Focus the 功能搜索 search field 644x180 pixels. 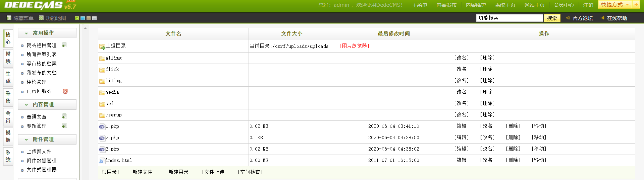click(509, 18)
